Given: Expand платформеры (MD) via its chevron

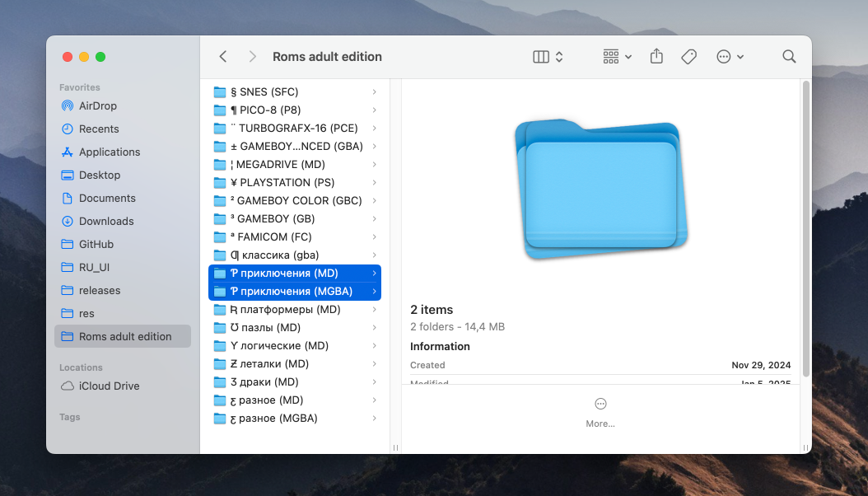Looking at the screenshot, I should tap(374, 310).
